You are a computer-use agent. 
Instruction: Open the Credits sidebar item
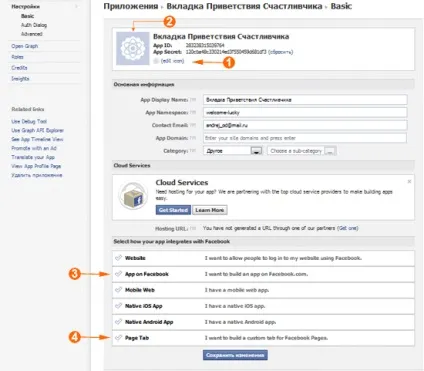click(x=19, y=68)
